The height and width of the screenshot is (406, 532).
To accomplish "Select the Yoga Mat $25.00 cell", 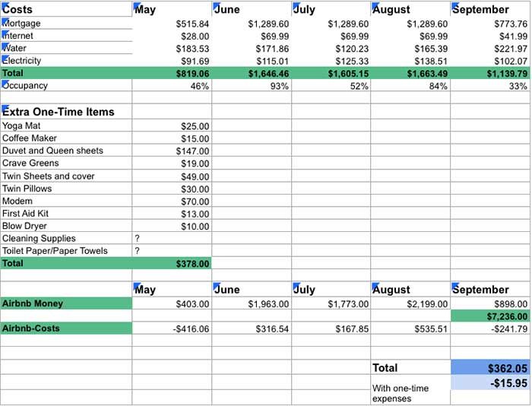I will click(x=172, y=126).
